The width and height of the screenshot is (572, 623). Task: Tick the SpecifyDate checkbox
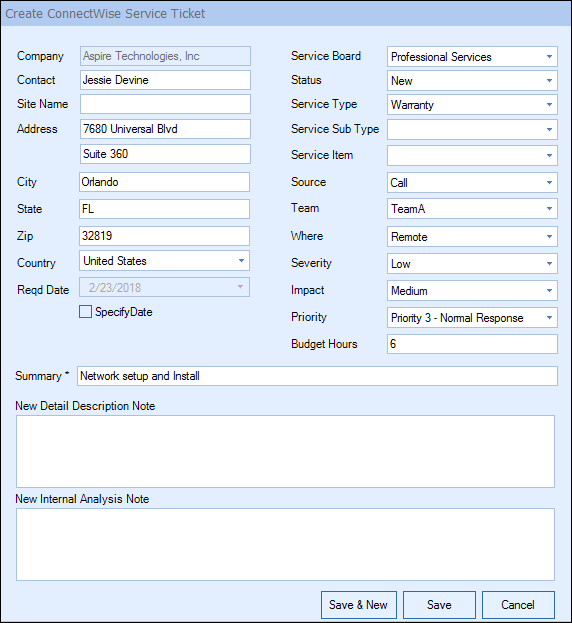pyautogui.click(x=85, y=312)
